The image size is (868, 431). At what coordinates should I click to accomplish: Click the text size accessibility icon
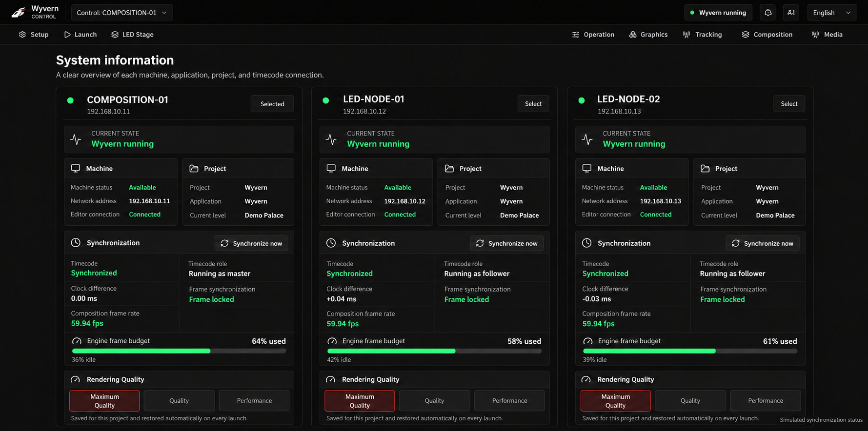(791, 13)
